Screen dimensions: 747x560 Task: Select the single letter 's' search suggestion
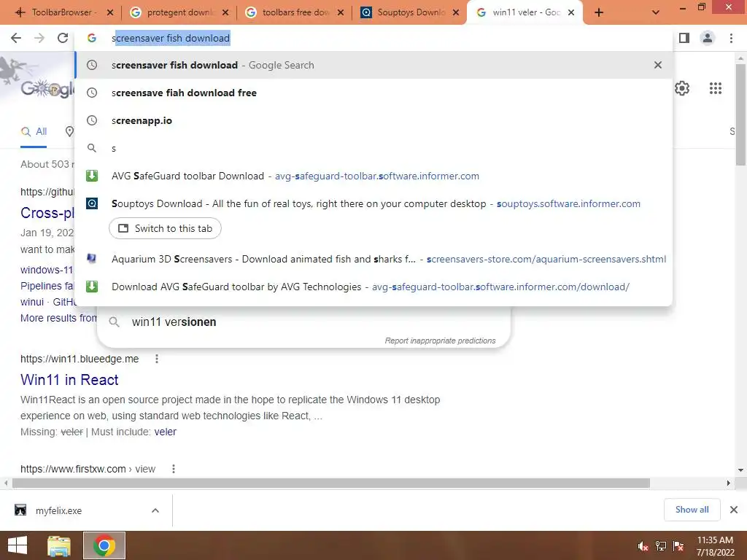[x=374, y=148]
